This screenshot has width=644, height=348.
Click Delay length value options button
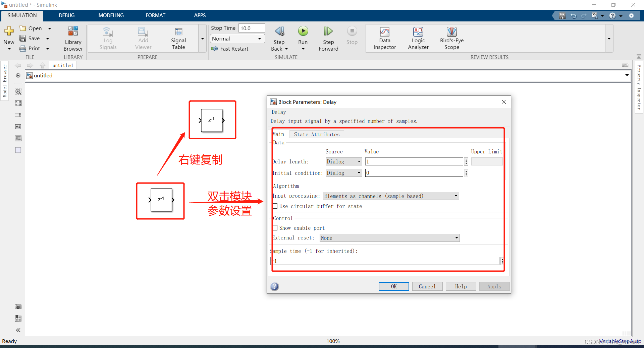pos(466,162)
